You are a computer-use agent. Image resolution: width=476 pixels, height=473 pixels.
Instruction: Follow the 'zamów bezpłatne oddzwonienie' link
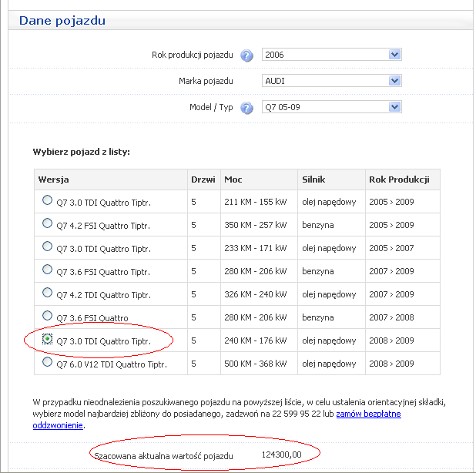coord(368,414)
